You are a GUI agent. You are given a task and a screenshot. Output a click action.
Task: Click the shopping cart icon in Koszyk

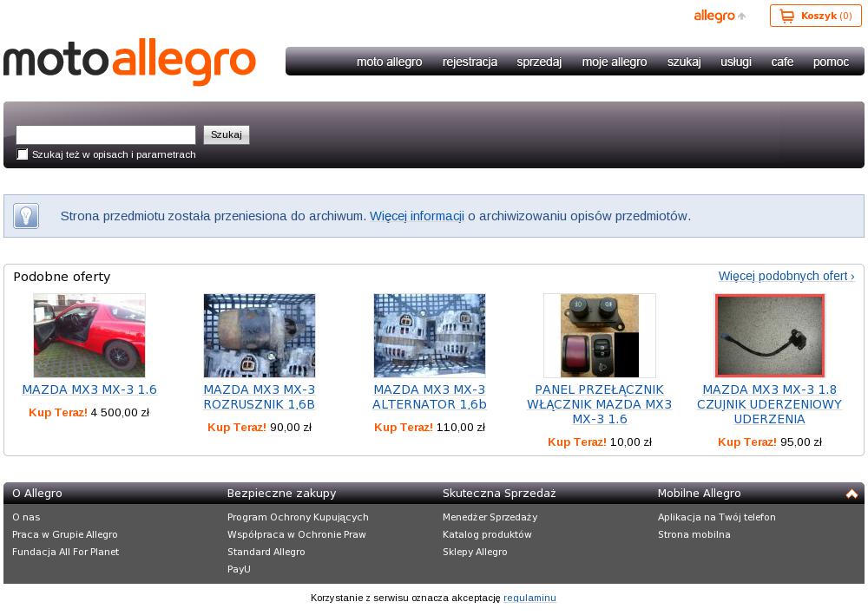[786, 16]
